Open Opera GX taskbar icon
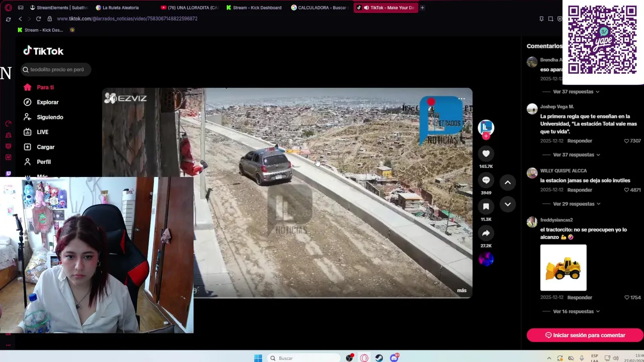Image resolution: width=644 pixels, height=362 pixels. click(364, 358)
